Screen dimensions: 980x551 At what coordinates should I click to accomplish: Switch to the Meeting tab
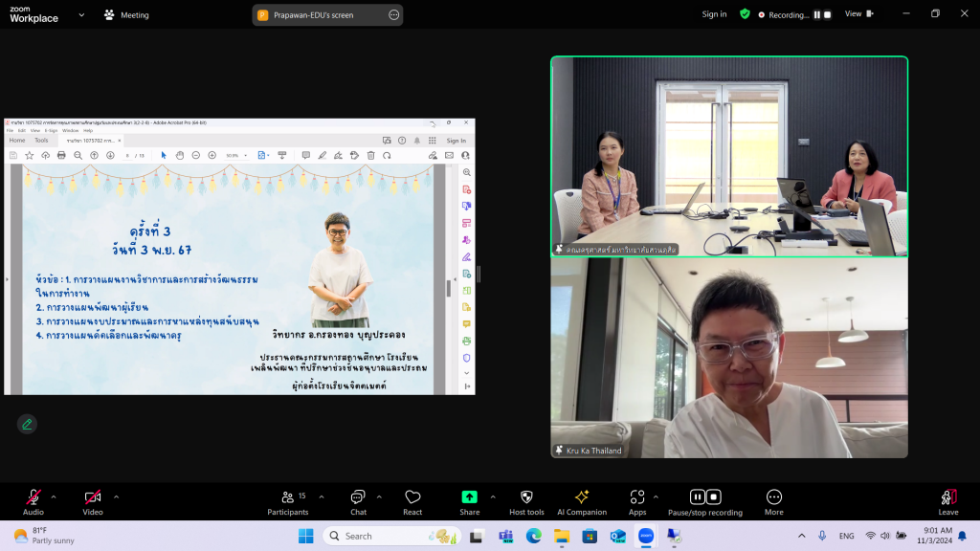(x=126, y=15)
